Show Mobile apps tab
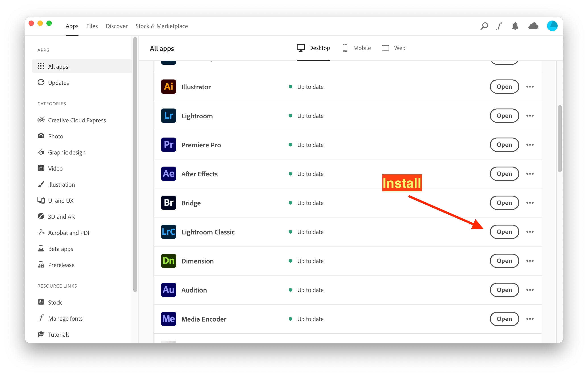 pos(356,48)
